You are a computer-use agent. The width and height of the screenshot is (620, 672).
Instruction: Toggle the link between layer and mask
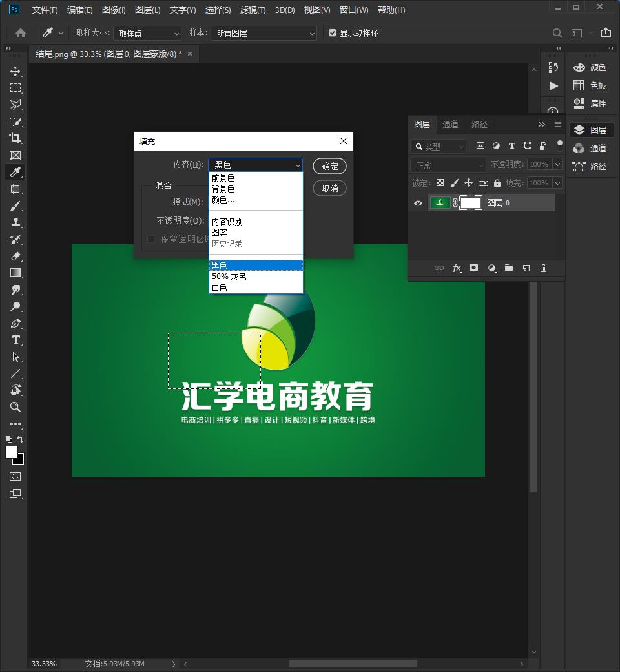point(455,203)
